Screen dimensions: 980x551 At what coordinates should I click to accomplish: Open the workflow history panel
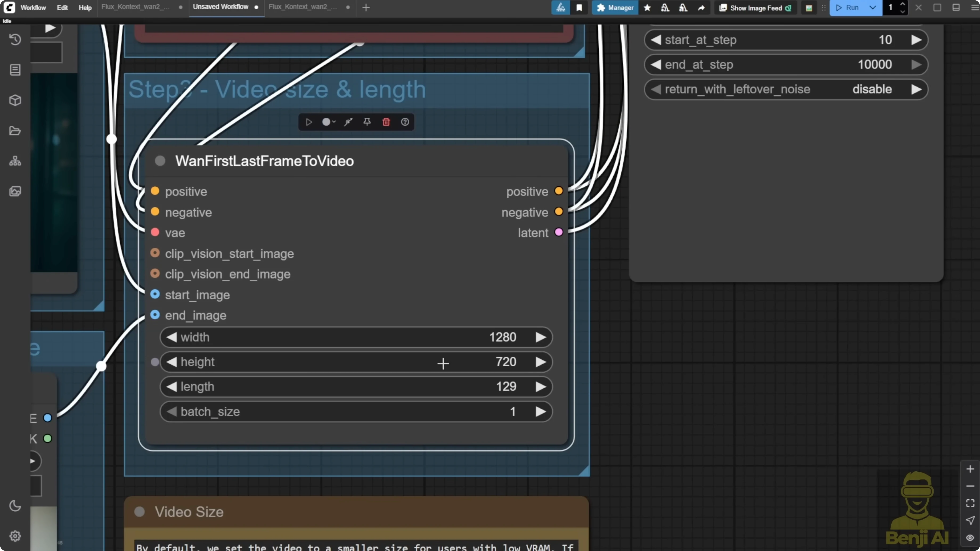(15, 40)
